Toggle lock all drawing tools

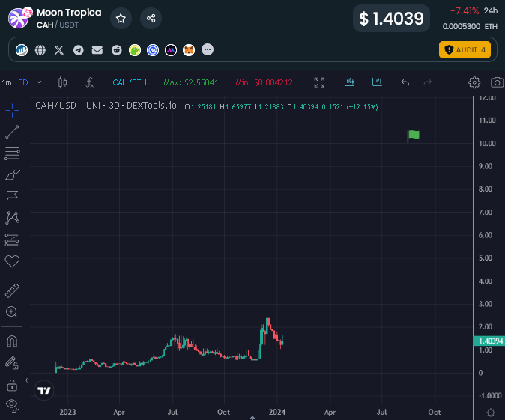[12, 385]
